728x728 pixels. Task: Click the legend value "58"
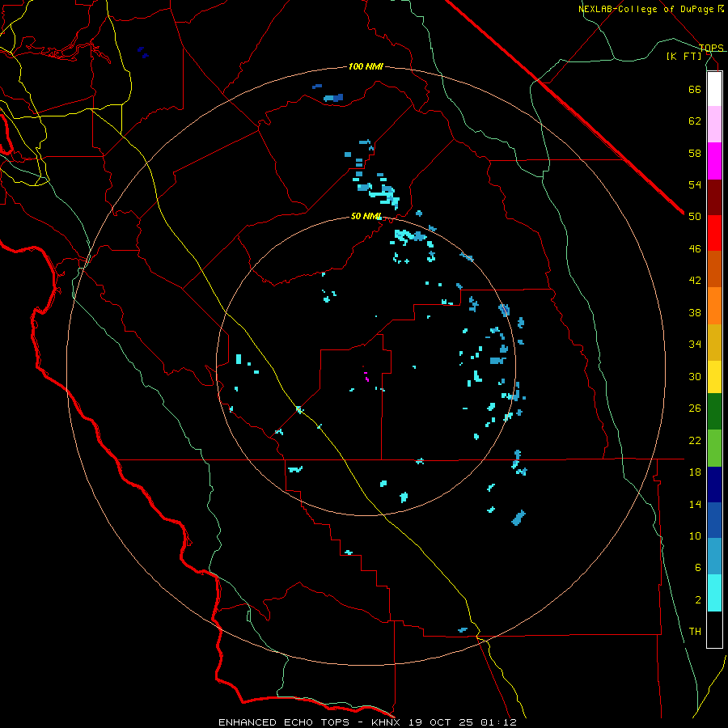[x=695, y=153]
